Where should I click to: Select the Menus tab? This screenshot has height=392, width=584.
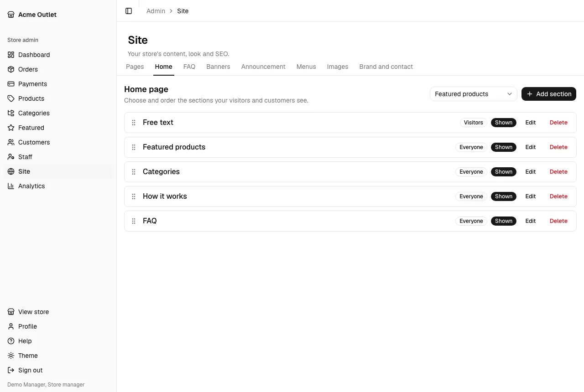(306, 67)
